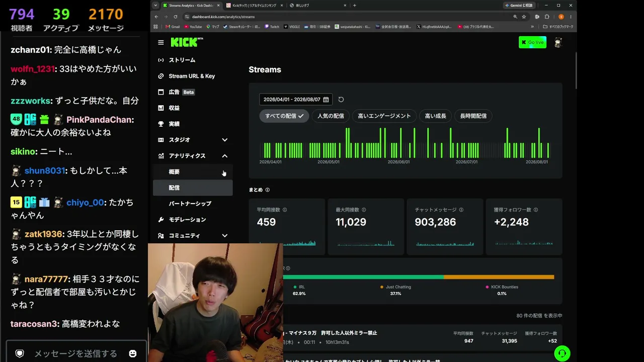The image size is (644, 362).
Task: Click the address bar showing dashboard.kick.com/analytics/streams
Action: tap(347, 17)
